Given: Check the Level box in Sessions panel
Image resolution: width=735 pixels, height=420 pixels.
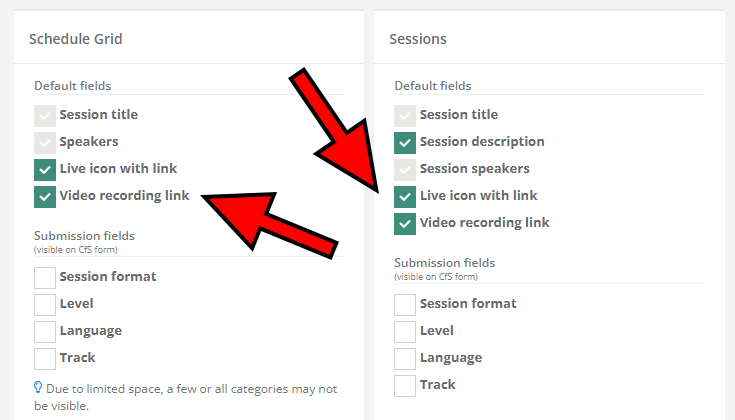Looking at the screenshot, I should point(405,331).
